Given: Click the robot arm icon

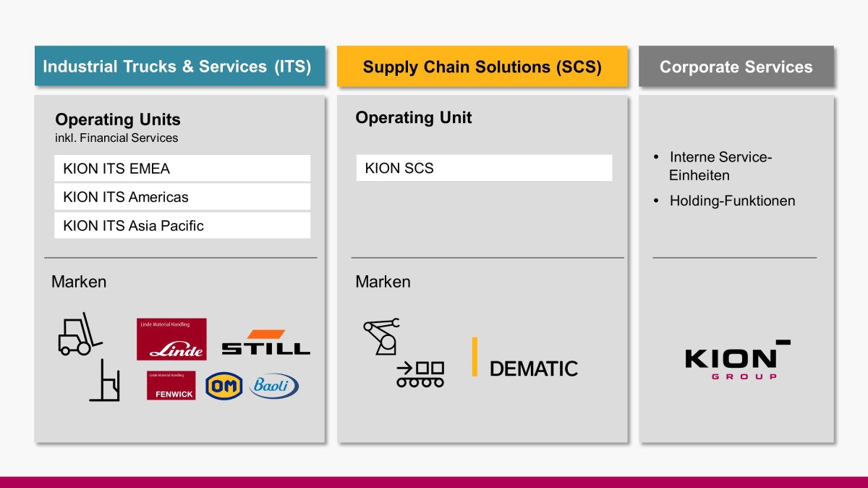Looking at the screenshot, I should coord(380,336).
